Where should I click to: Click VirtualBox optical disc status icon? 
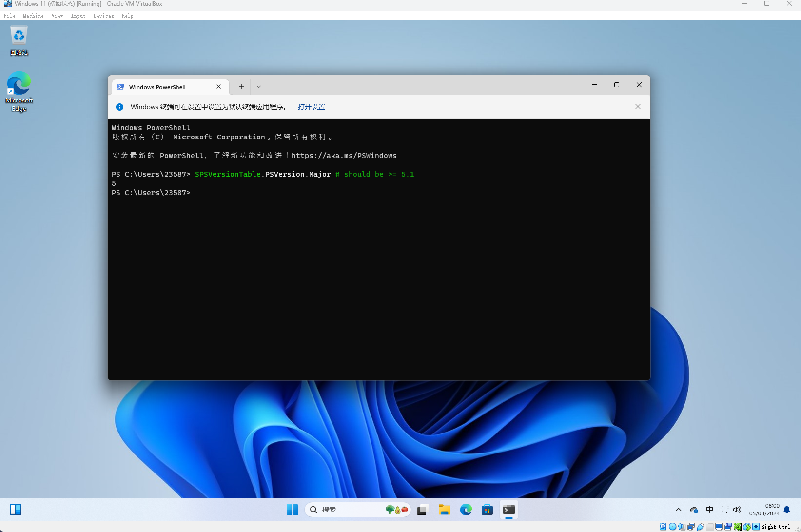click(x=673, y=527)
